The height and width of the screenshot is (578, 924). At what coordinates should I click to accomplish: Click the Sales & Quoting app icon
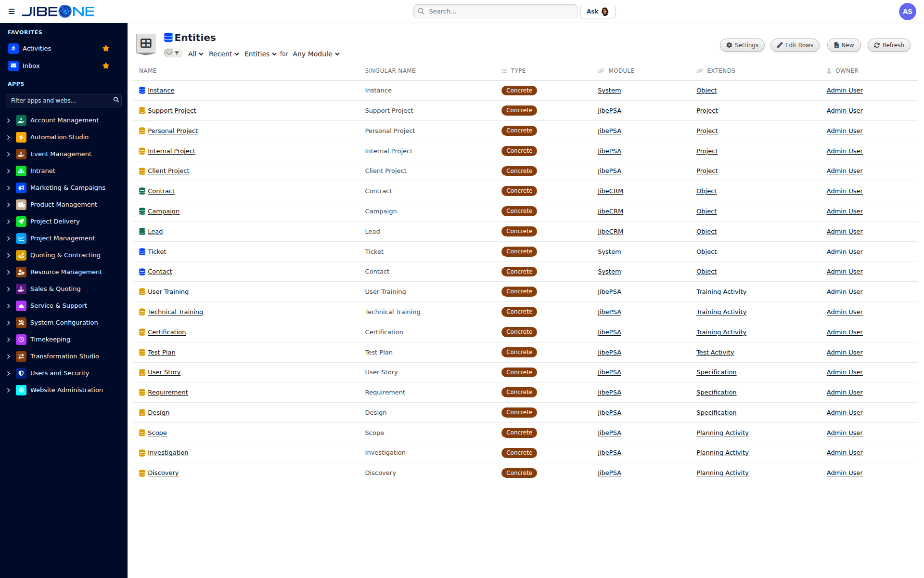tap(21, 289)
